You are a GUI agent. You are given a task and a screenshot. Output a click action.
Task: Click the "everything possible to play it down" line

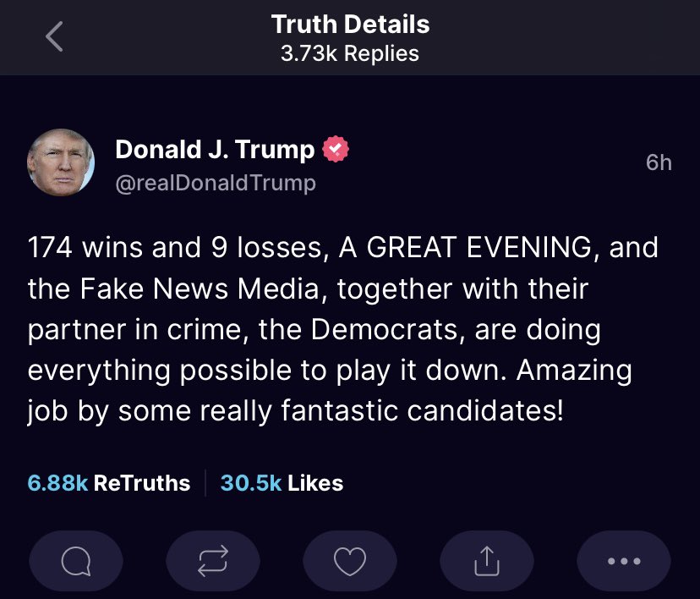click(x=331, y=372)
